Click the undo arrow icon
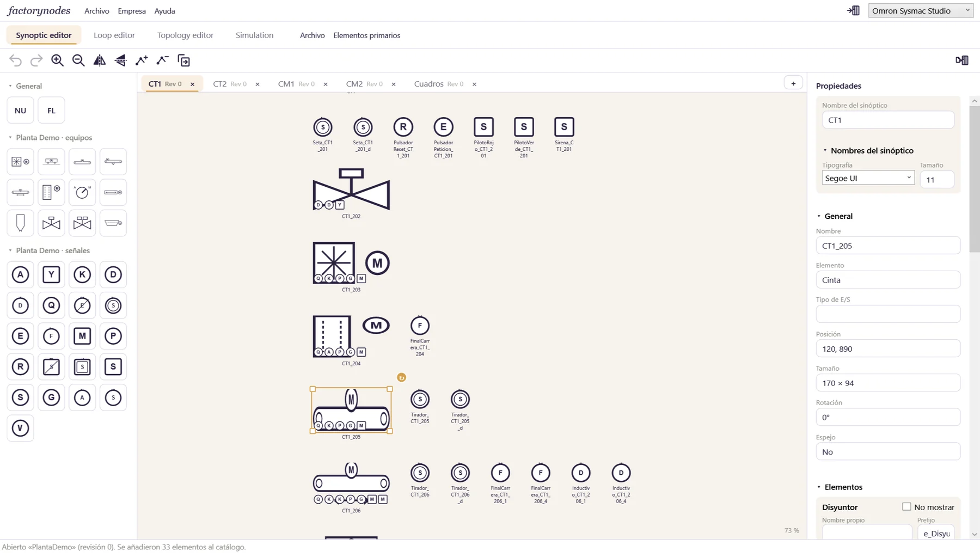 click(x=15, y=60)
